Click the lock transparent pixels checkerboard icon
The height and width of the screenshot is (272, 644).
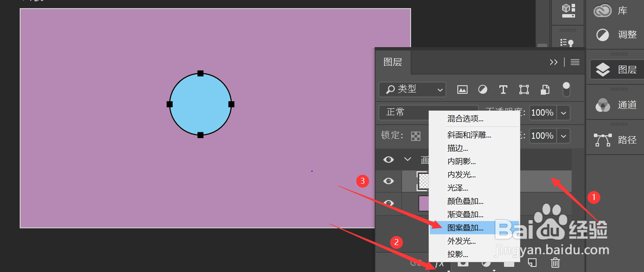[x=415, y=136]
